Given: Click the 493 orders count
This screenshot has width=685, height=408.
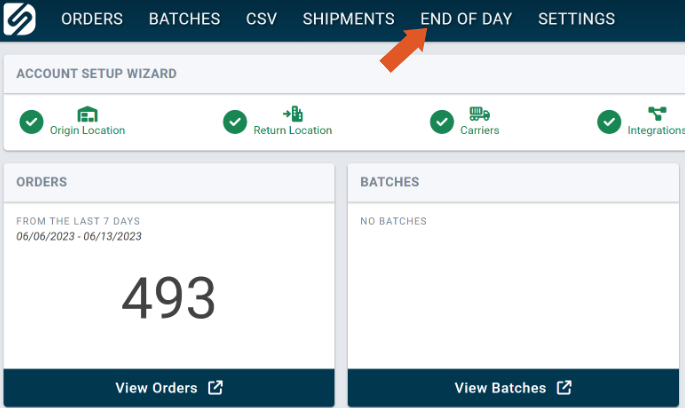Looking at the screenshot, I should tap(168, 299).
